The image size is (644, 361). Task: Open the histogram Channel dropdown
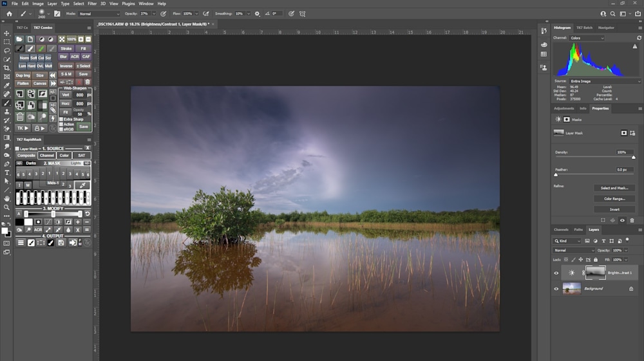(x=587, y=38)
